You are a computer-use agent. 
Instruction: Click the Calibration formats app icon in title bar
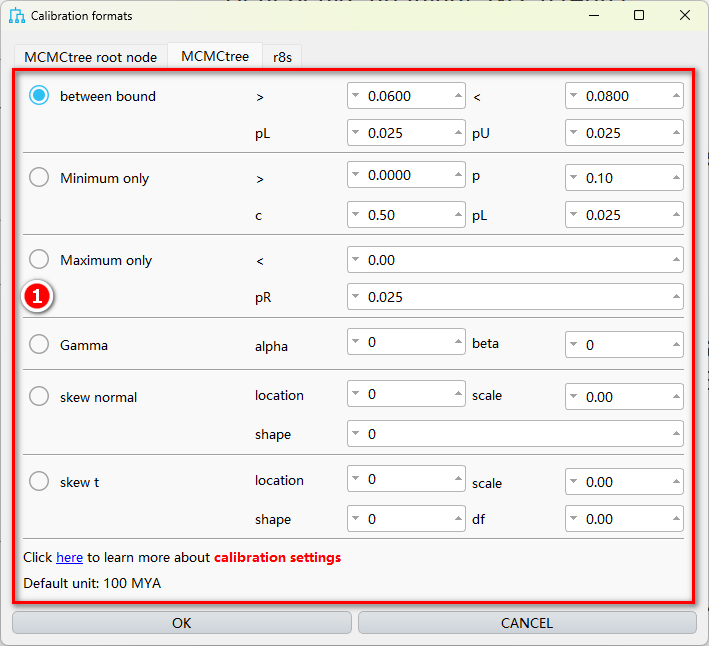point(17,16)
